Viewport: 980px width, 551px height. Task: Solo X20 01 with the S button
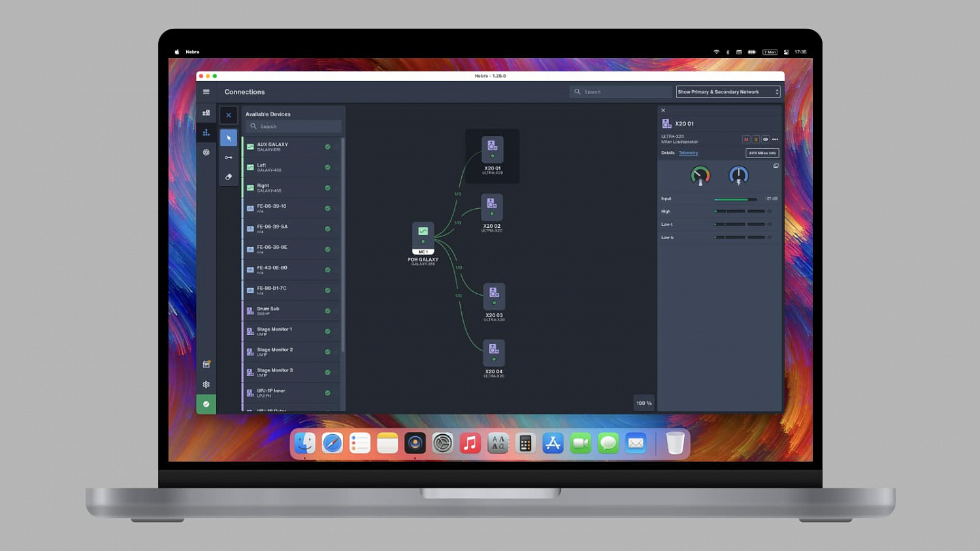click(x=756, y=140)
